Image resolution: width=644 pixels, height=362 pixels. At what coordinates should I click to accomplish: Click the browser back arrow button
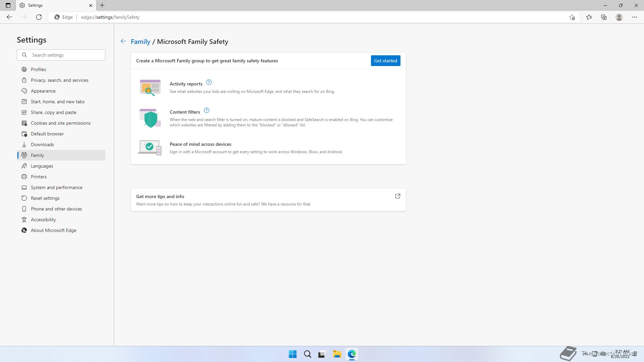click(x=9, y=17)
